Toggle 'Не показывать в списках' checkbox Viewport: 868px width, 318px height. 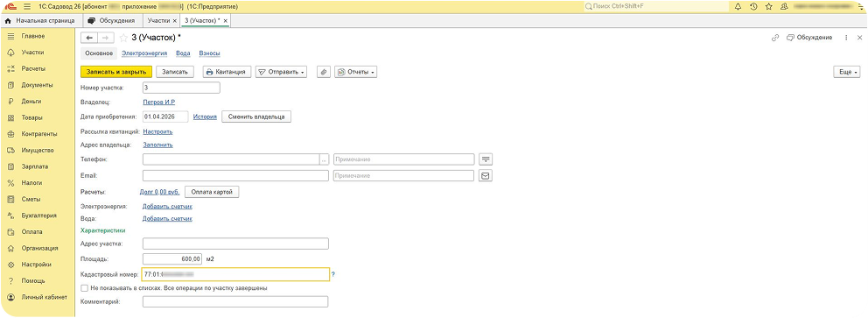point(84,288)
